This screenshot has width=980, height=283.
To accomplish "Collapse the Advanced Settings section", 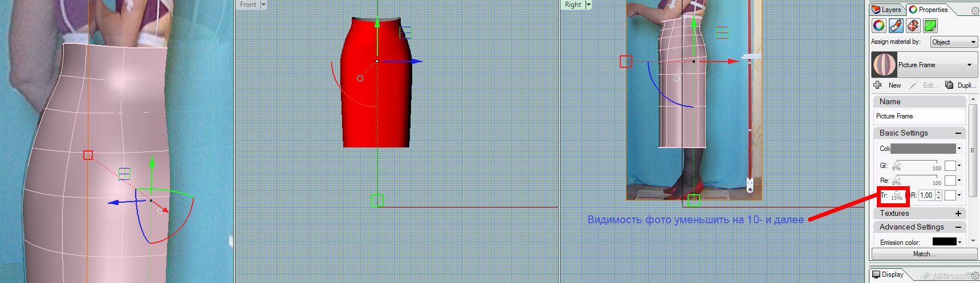I will [x=958, y=227].
